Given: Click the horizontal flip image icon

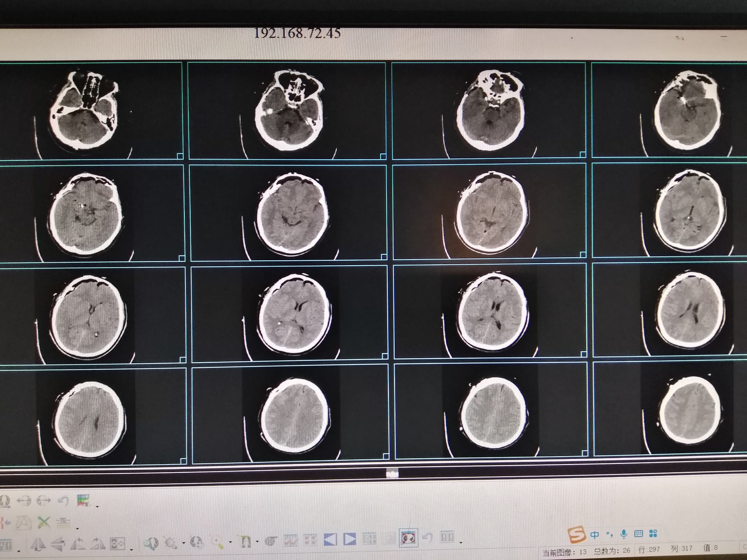Looking at the screenshot, I should coord(38,544).
